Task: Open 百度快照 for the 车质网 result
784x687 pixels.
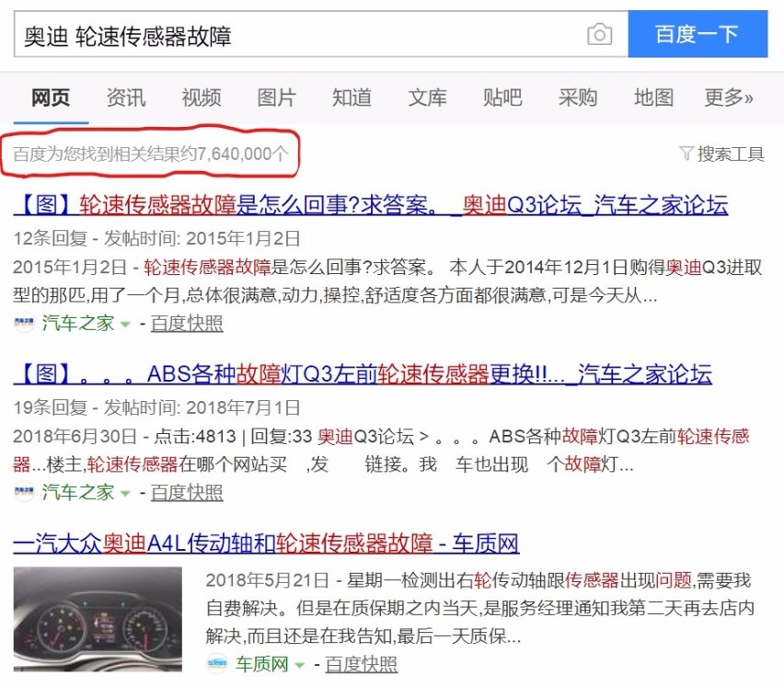Action: pyautogui.click(x=361, y=665)
